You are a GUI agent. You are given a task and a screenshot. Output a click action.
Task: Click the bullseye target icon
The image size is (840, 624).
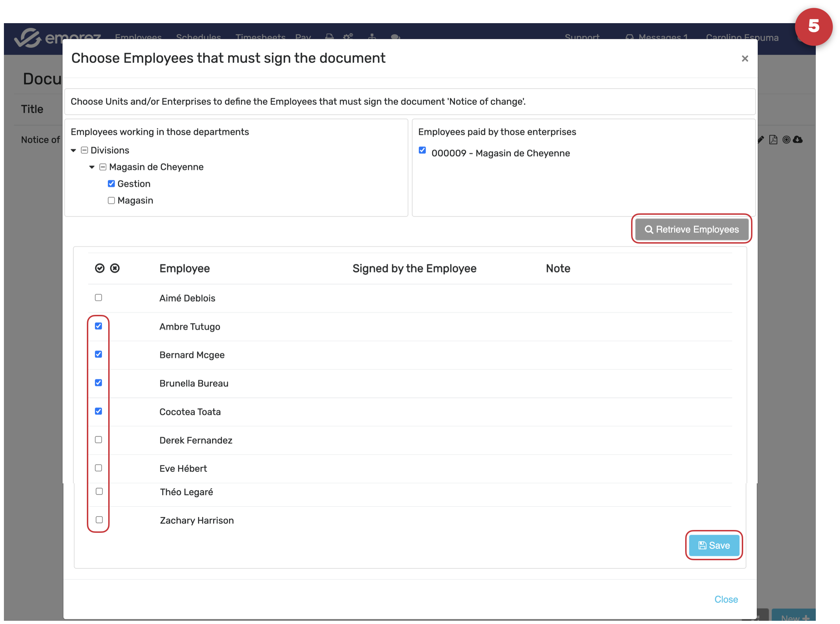(786, 140)
